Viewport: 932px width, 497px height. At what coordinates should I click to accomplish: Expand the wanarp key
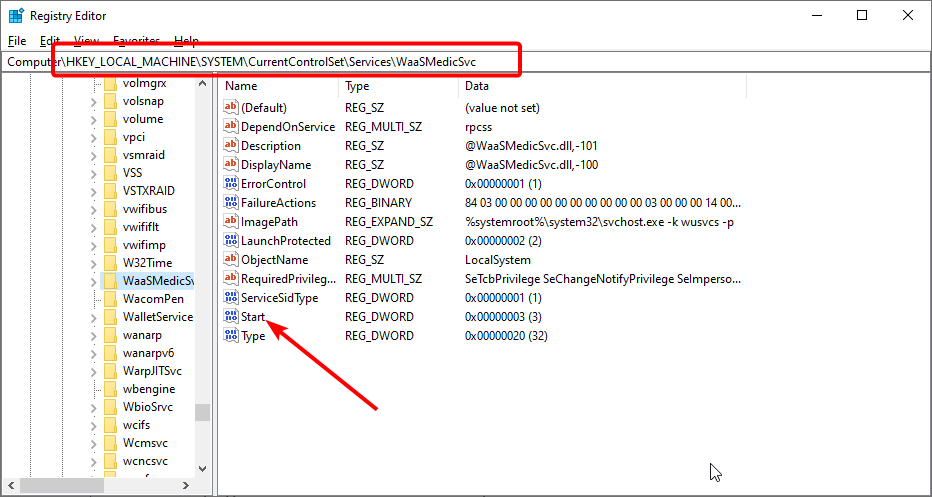point(93,335)
